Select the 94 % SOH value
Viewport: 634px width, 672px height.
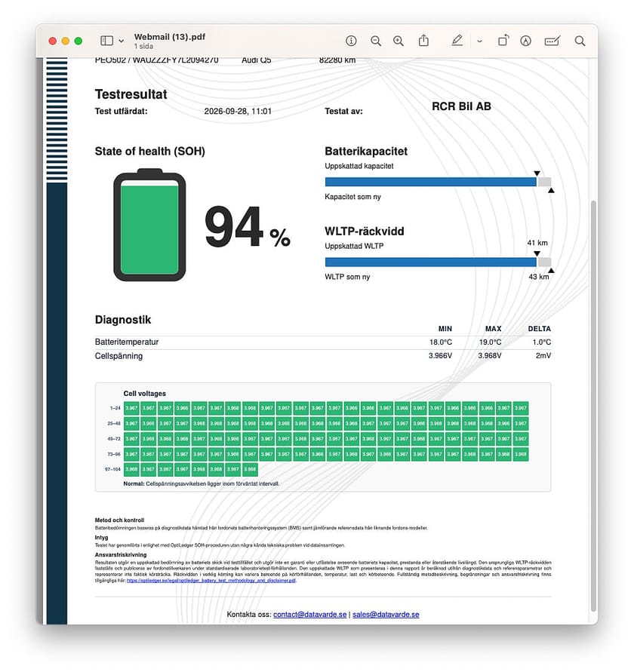(248, 227)
